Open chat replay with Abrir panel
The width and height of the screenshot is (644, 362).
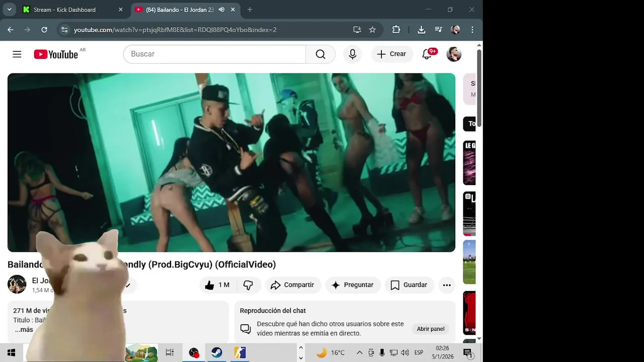[x=431, y=329]
